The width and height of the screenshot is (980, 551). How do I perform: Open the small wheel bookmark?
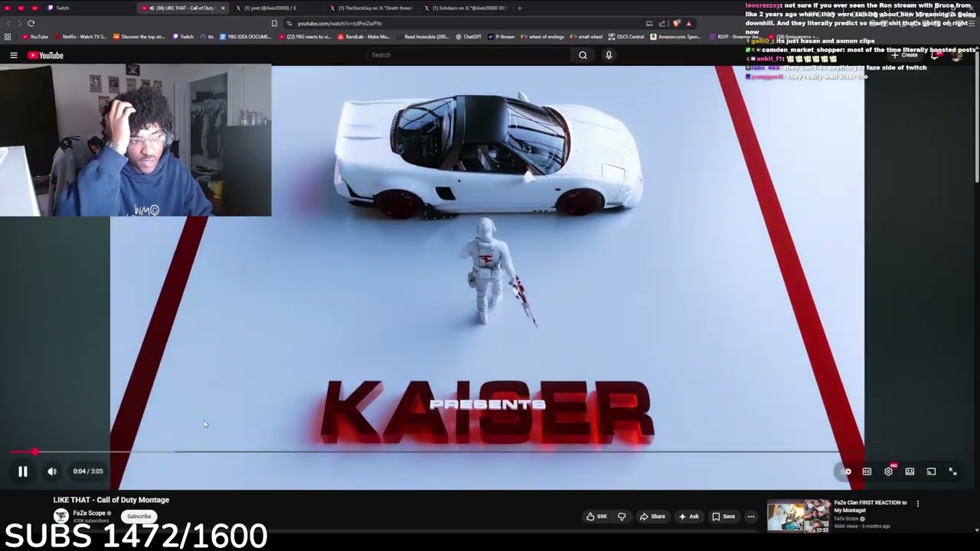click(586, 37)
